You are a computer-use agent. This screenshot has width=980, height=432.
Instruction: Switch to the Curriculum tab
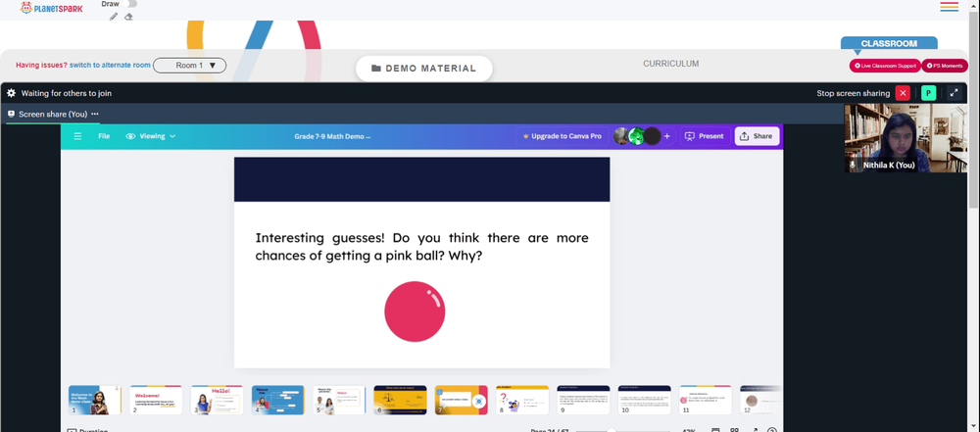pos(670,64)
